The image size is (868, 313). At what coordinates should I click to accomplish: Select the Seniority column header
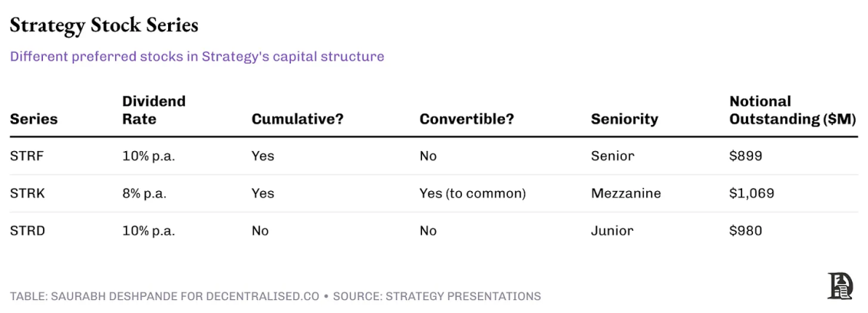click(624, 120)
